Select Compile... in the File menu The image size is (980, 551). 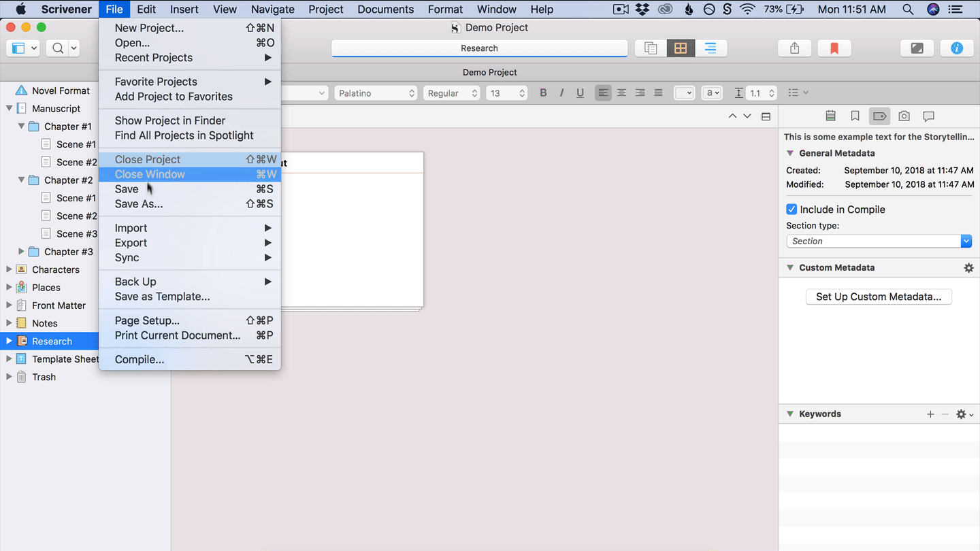(x=190, y=360)
